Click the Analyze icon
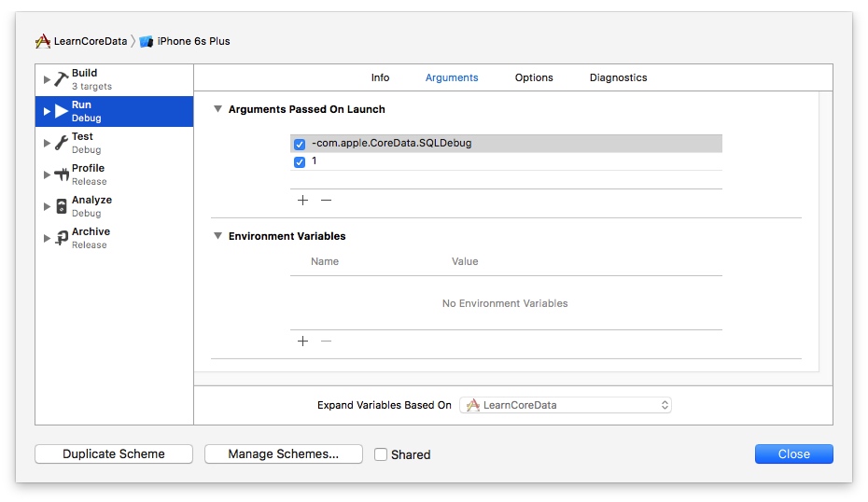868x502 pixels. (62, 206)
